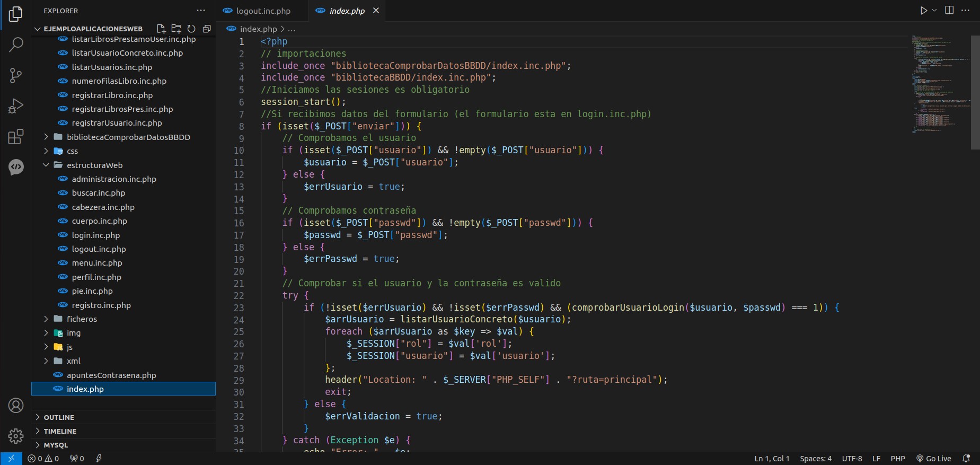Expand the xml folder
This screenshot has width=980, height=465.
(x=123, y=361)
